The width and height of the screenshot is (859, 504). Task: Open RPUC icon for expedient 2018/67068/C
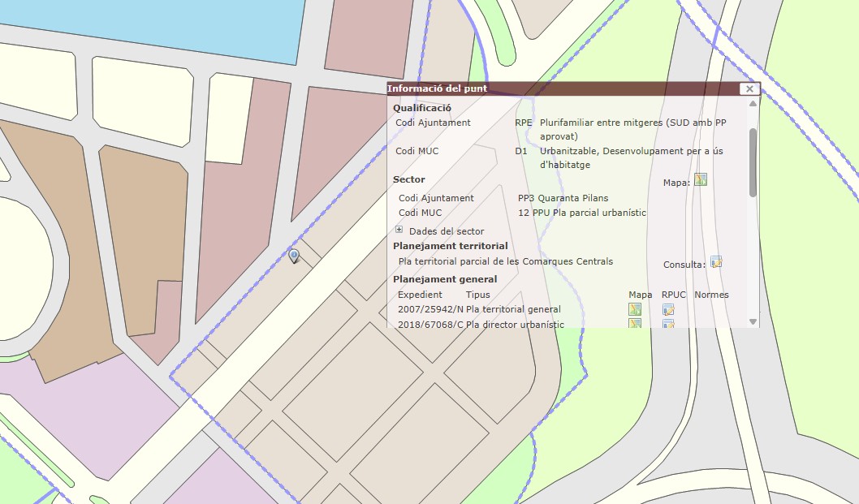point(668,324)
